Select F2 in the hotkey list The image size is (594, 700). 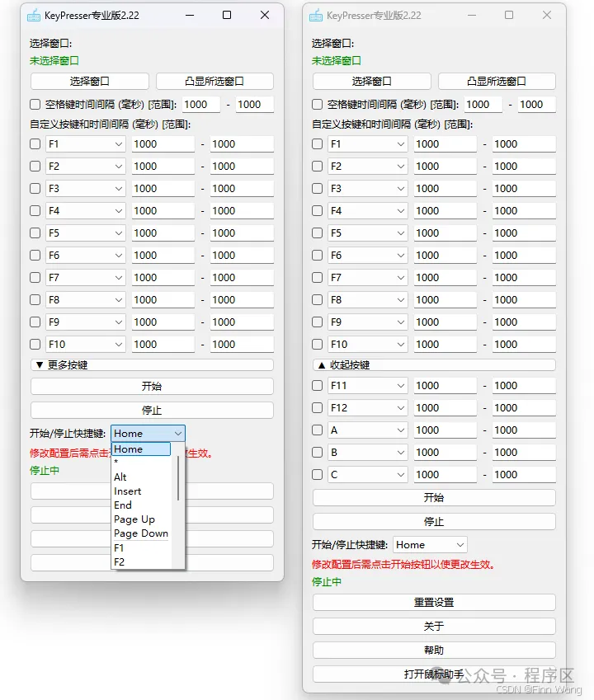[x=141, y=561]
